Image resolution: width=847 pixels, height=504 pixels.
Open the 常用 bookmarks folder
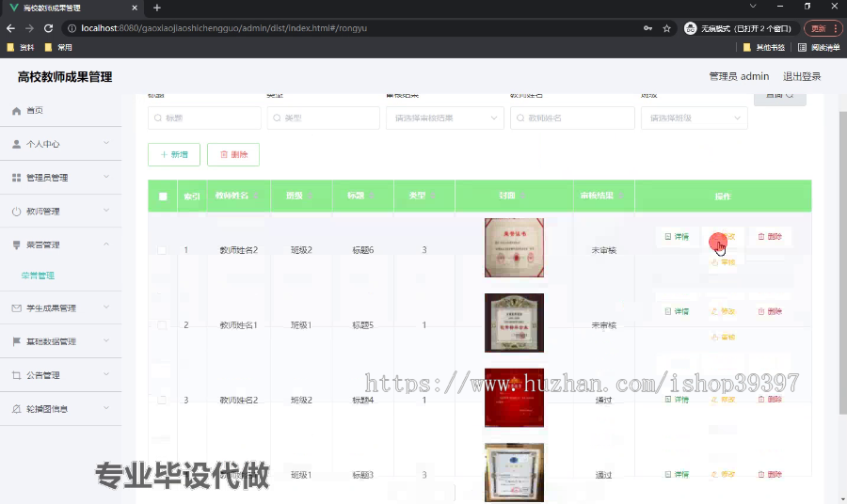coord(58,48)
